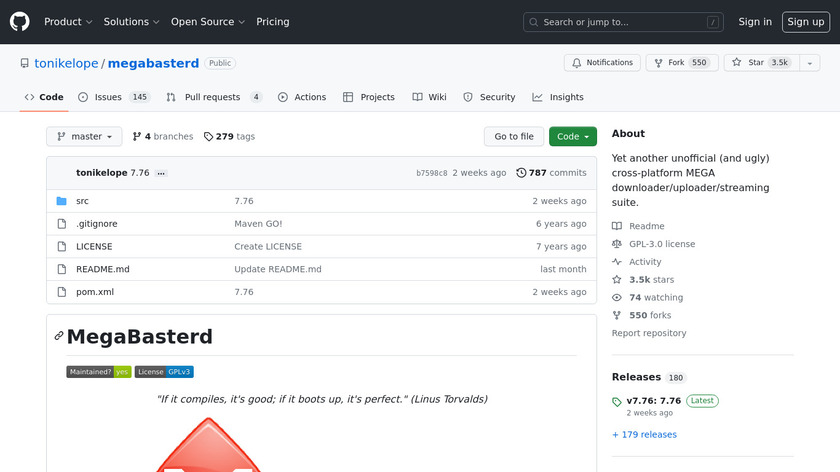Click the Notifications bell button
The image size is (840, 472).
(602, 63)
